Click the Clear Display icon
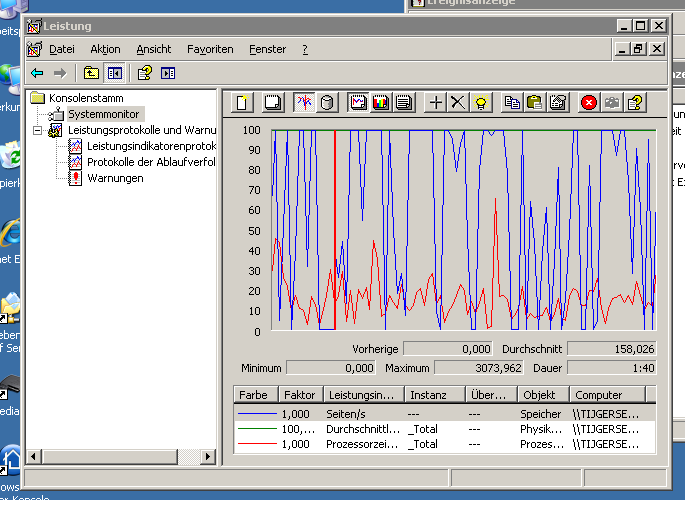Image resolution: width=685 pixels, height=505 pixels. (x=273, y=103)
